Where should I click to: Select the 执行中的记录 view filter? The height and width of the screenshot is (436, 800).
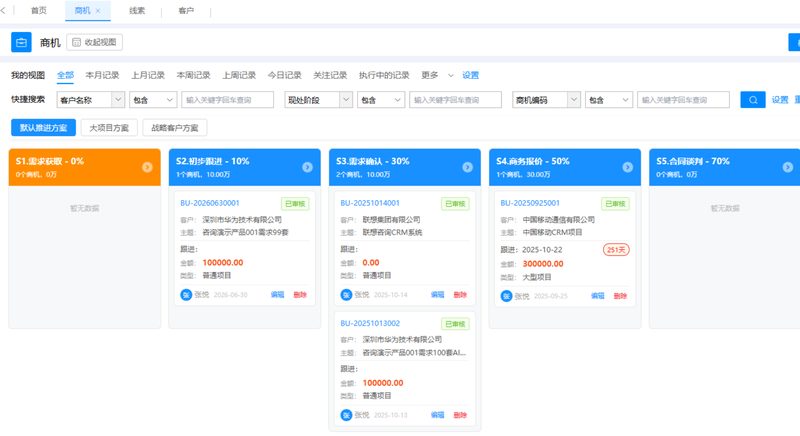coord(384,75)
